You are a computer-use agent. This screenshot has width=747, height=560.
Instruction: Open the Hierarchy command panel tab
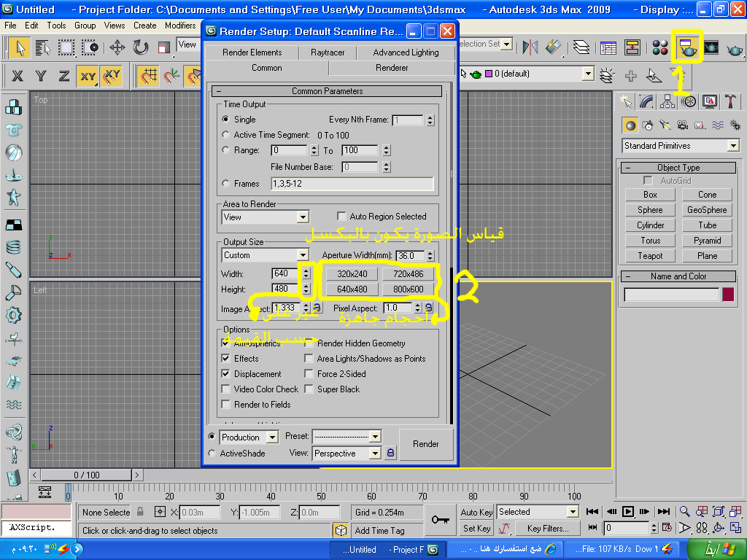tap(667, 101)
